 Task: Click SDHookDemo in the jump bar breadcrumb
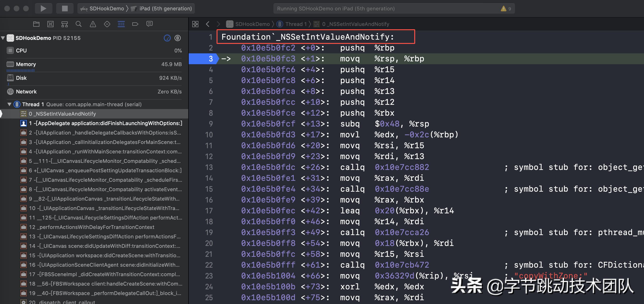click(x=252, y=24)
